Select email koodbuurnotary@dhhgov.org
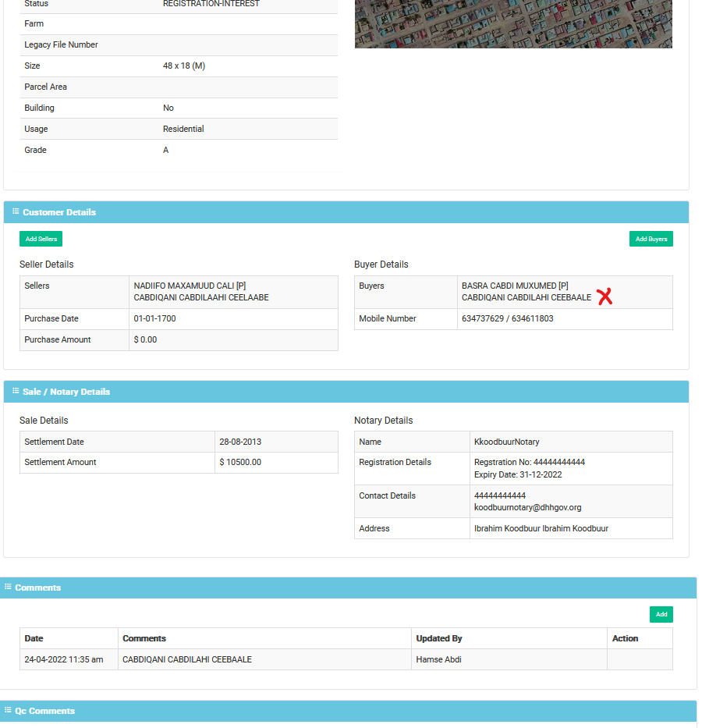Viewport: 702px width, 728px height. 527,507
